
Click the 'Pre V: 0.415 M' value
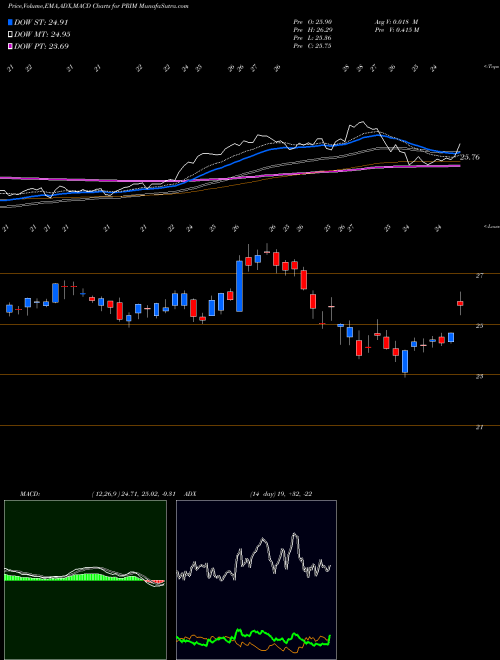(x=396, y=30)
